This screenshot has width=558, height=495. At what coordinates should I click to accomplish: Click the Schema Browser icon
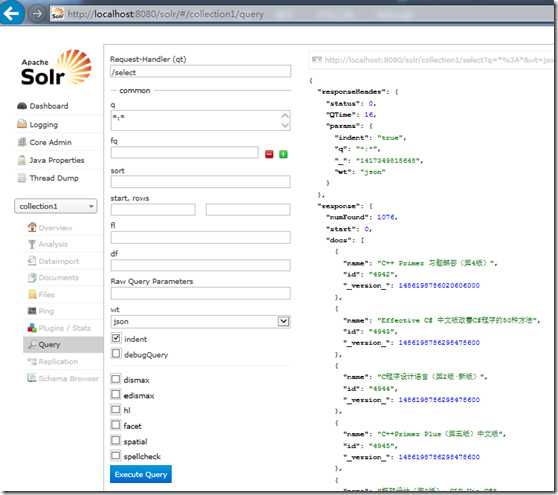click(x=32, y=378)
